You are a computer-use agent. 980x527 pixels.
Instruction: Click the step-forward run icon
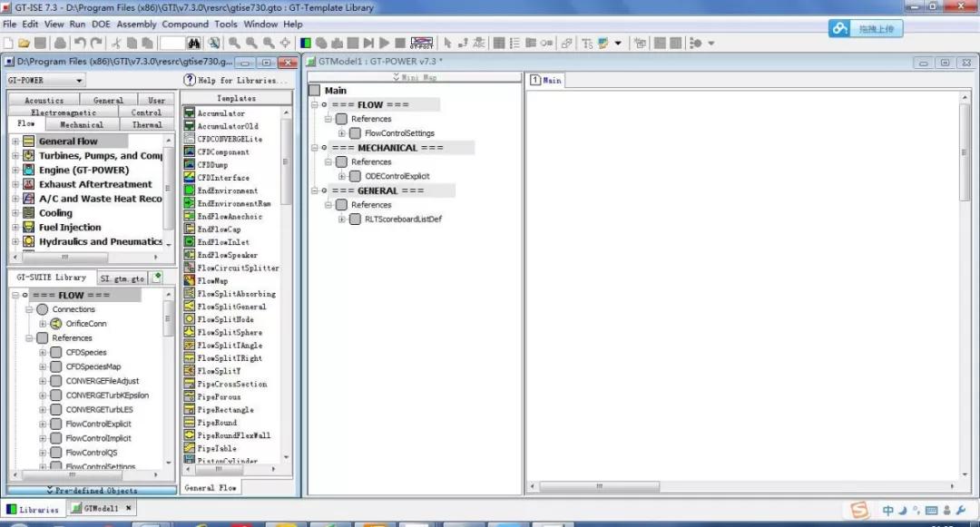click(x=368, y=43)
